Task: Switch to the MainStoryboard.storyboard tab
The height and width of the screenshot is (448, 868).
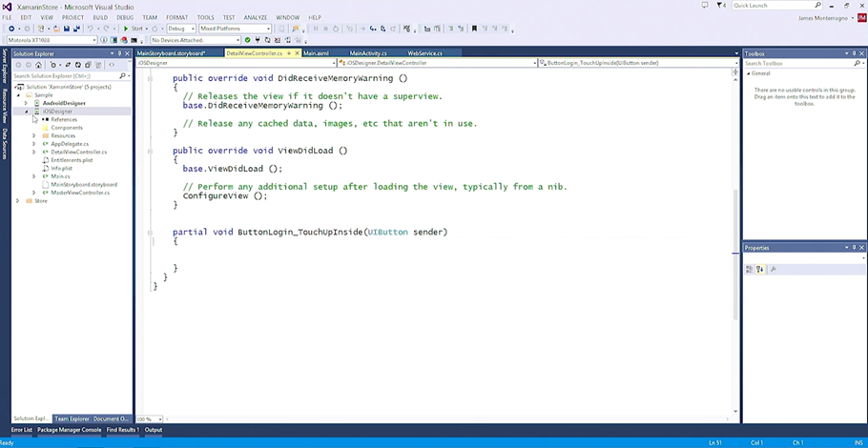Action: 171,53
